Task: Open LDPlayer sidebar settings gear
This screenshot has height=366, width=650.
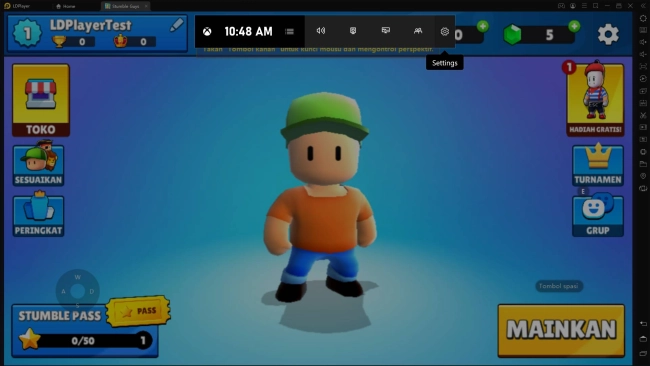Action: click(x=643, y=18)
